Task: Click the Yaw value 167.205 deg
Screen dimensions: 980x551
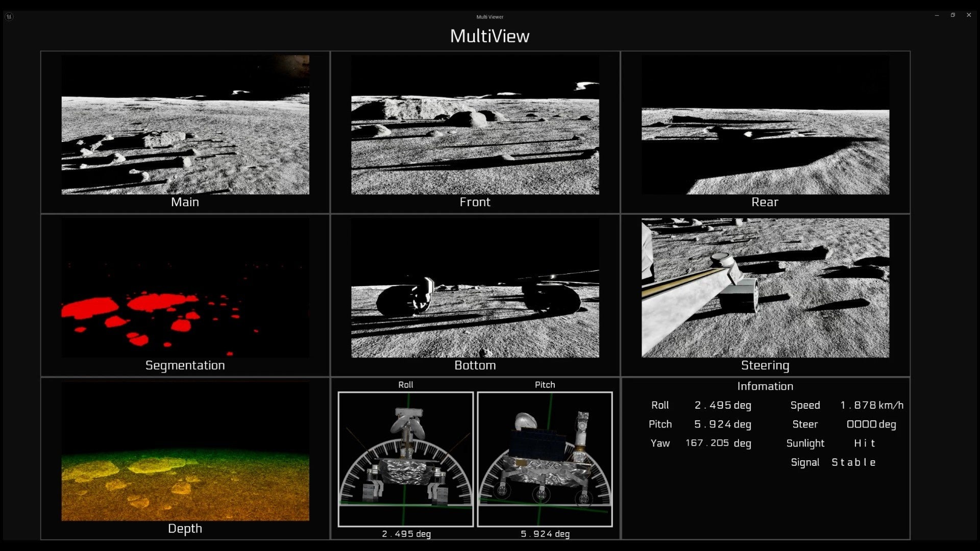Action: tap(718, 443)
